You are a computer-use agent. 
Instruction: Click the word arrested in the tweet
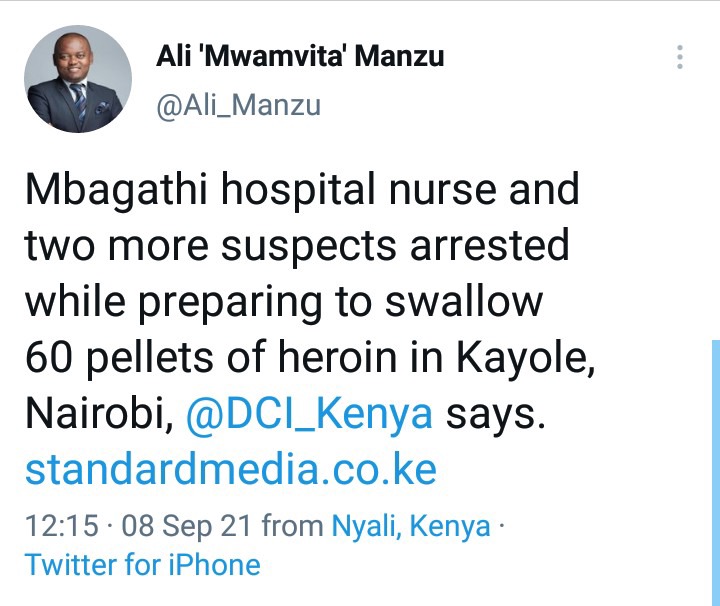pyautogui.click(x=489, y=246)
